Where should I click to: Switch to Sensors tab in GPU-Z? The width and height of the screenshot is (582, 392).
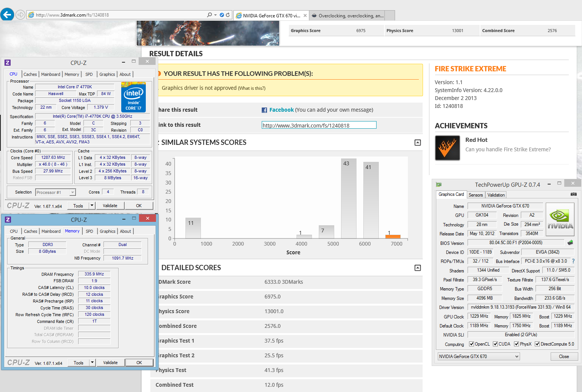[x=475, y=195]
